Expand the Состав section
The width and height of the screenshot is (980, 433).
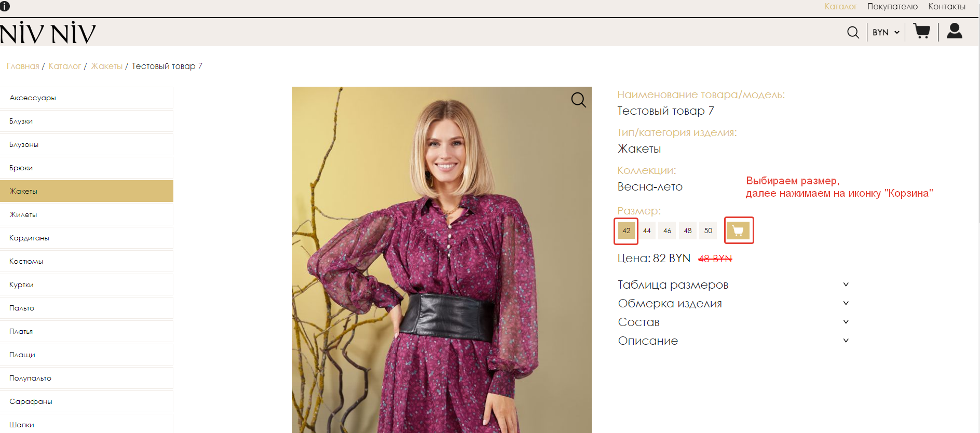[732, 322]
